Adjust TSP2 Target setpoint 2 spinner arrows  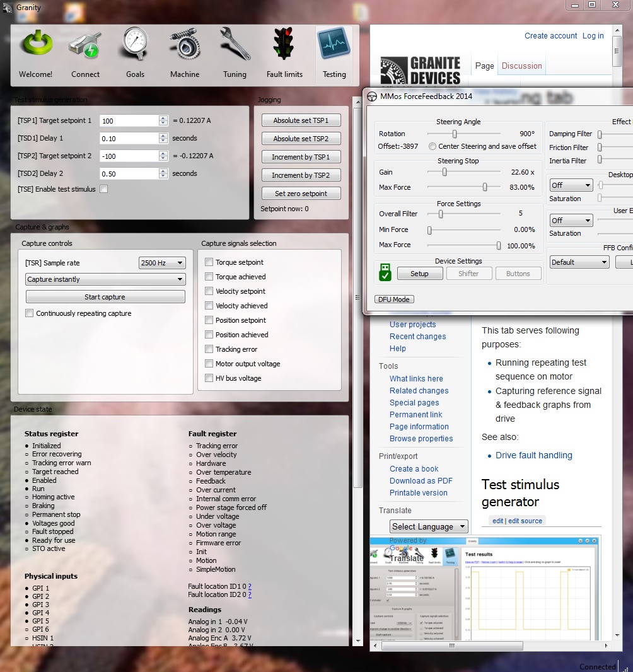pyautogui.click(x=163, y=156)
